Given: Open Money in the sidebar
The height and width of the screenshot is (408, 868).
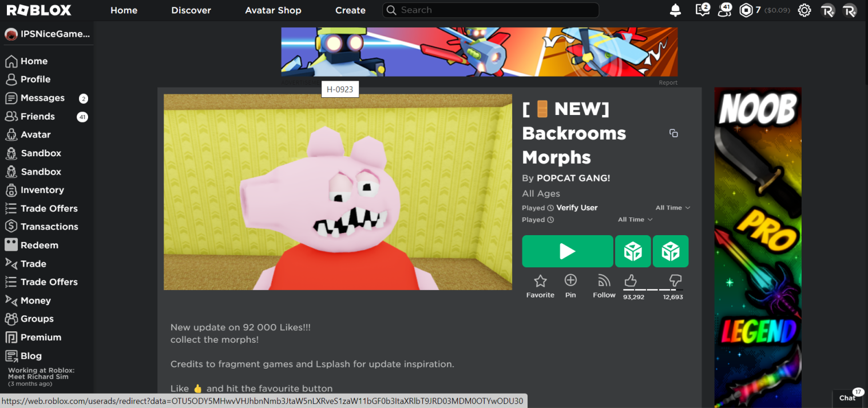Looking at the screenshot, I should (x=35, y=300).
